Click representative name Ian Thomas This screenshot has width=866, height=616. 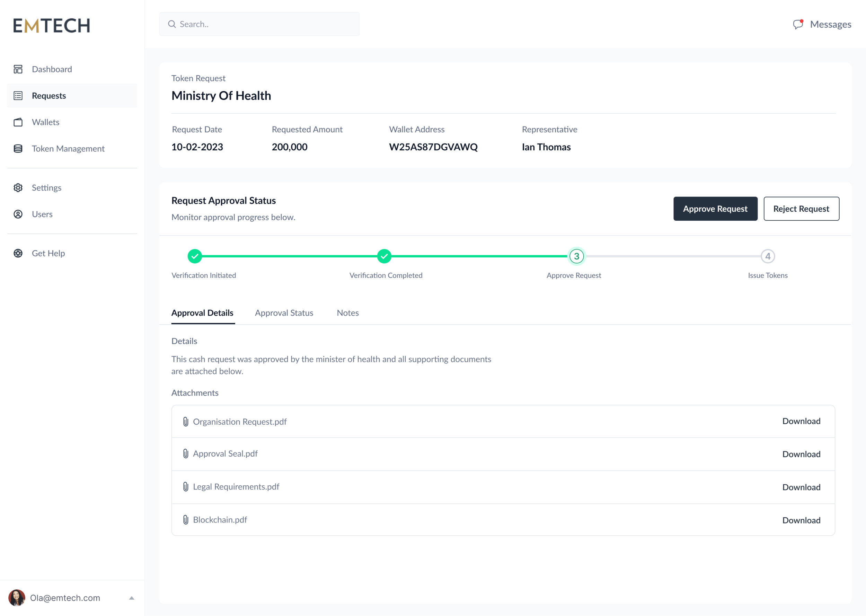pos(546,147)
